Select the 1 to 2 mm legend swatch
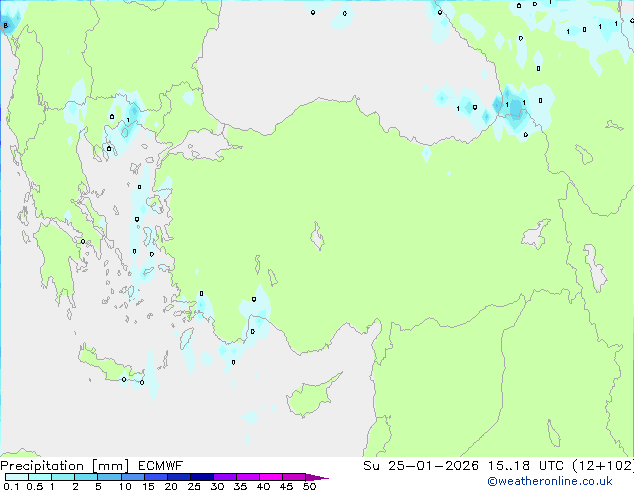 (x=63, y=478)
